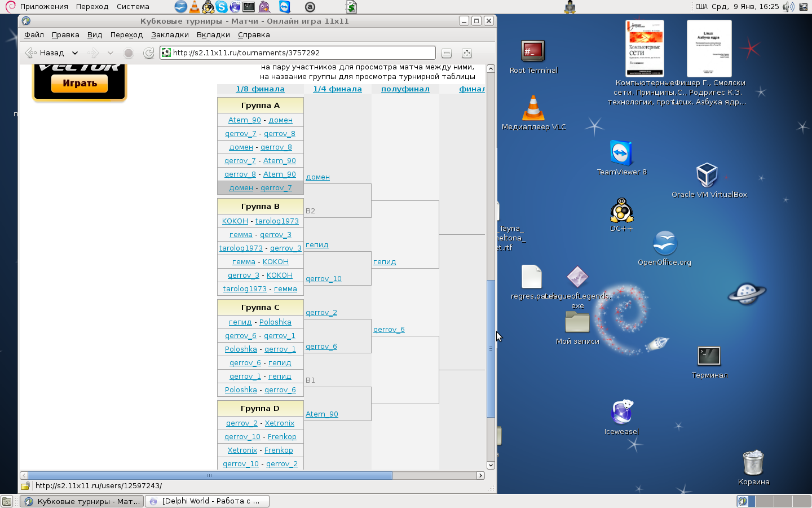Click the reload page icon
812x508 pixels.
click(148, 53)
